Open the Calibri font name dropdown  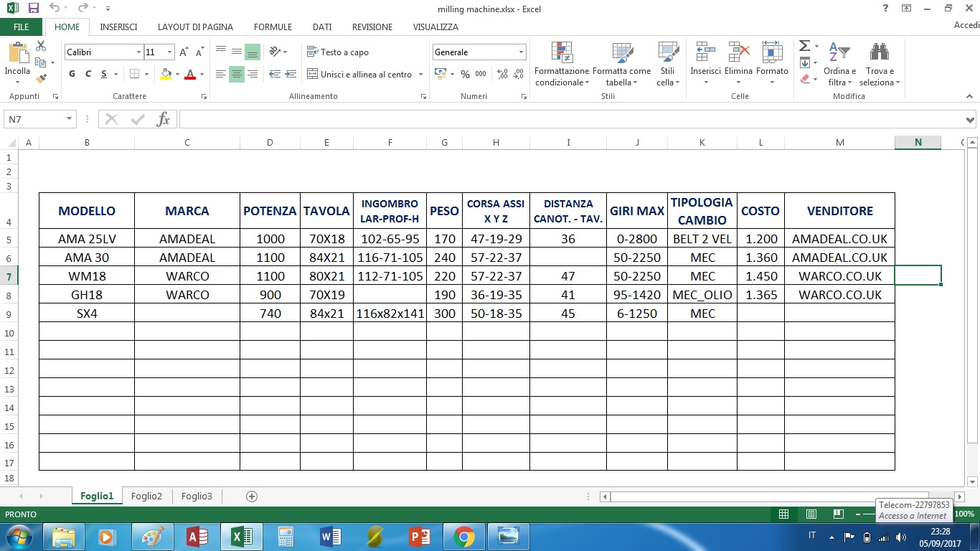point(138,52)
